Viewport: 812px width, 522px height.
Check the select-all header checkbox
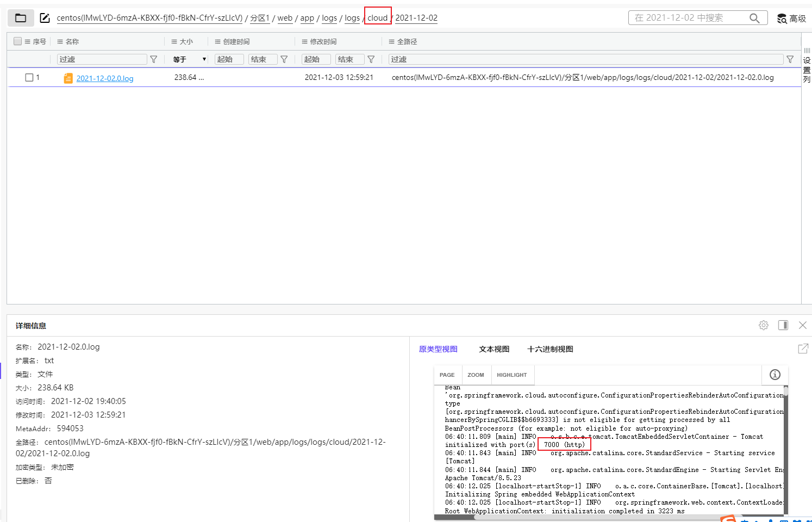(x=18, y=41)
